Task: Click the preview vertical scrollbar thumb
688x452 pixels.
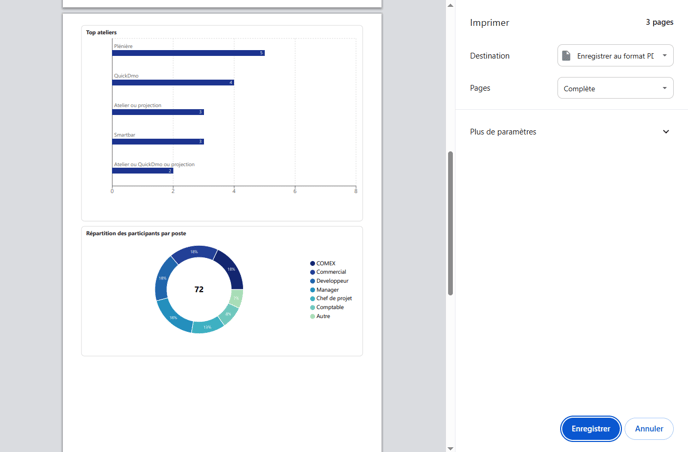Action: click(450, 223)
